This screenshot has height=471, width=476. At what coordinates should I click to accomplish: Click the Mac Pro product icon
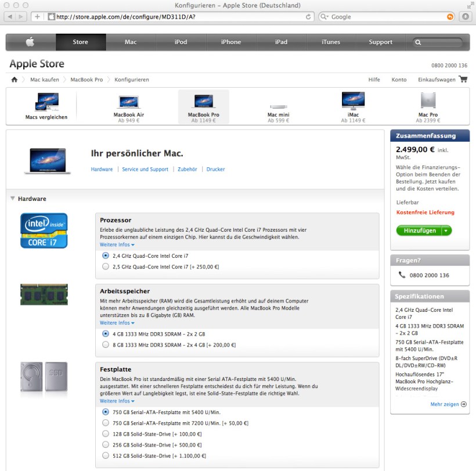coord(427,103)
